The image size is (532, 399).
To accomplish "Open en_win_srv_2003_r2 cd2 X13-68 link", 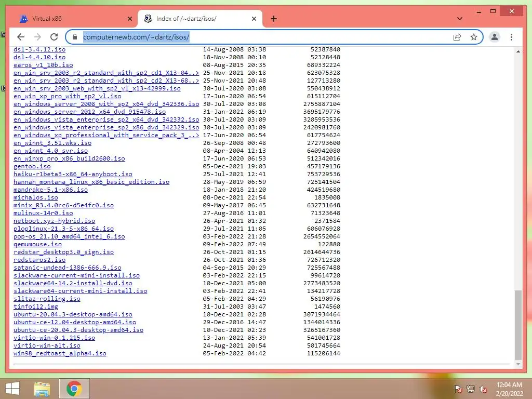I will (106, 81).
